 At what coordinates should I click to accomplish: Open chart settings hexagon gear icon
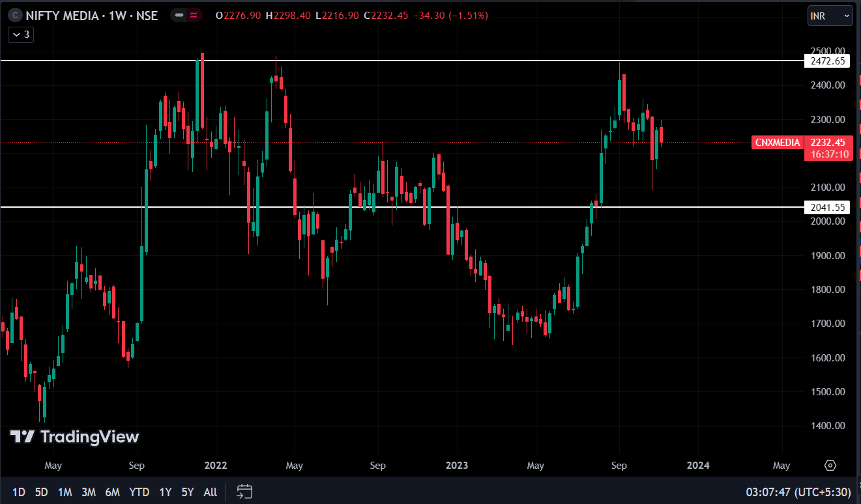[830, 466]
